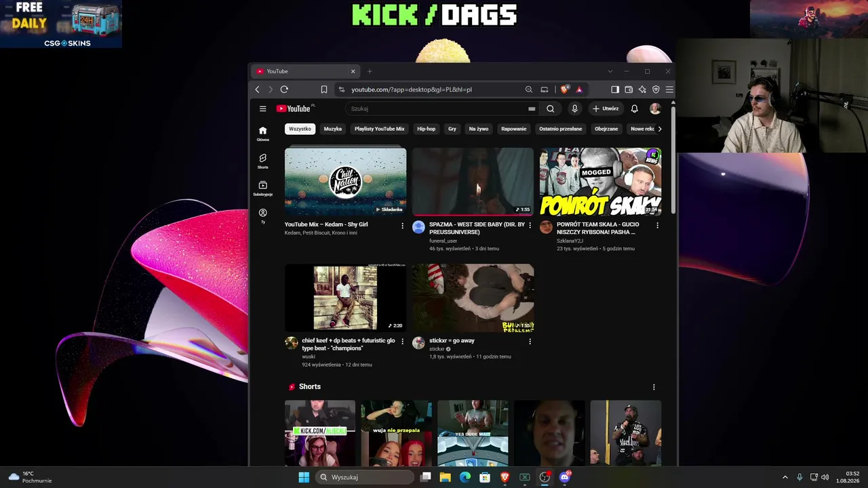Open the on-screen keyboard in search box

(532, 108)
